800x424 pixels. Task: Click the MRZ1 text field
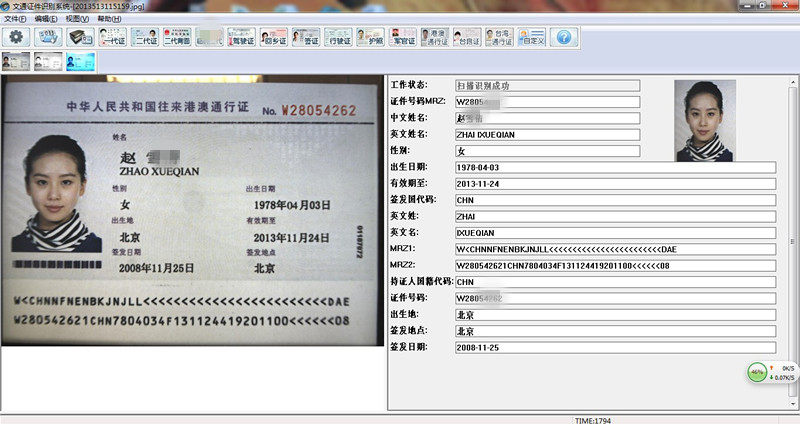pyautogui.click(x=615, y=249)
